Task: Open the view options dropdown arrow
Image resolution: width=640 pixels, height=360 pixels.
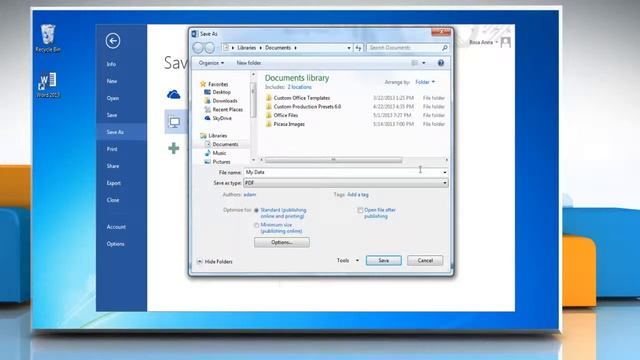Action: [x=424, y=63]
